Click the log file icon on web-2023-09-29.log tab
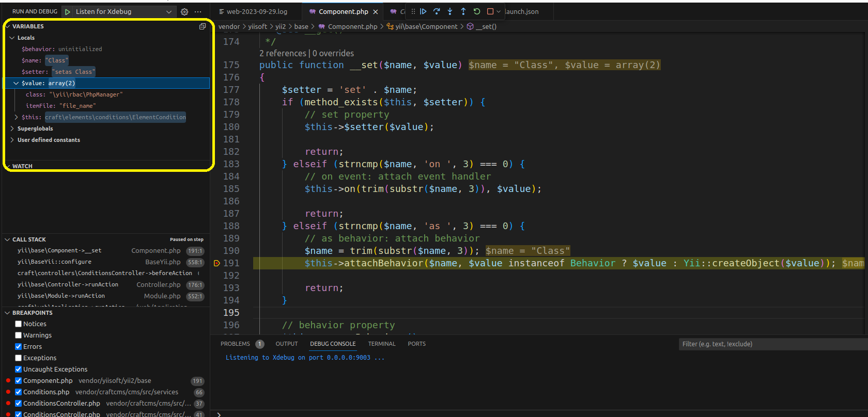This screenshot has height=417, width=868. tap(221, 11)
